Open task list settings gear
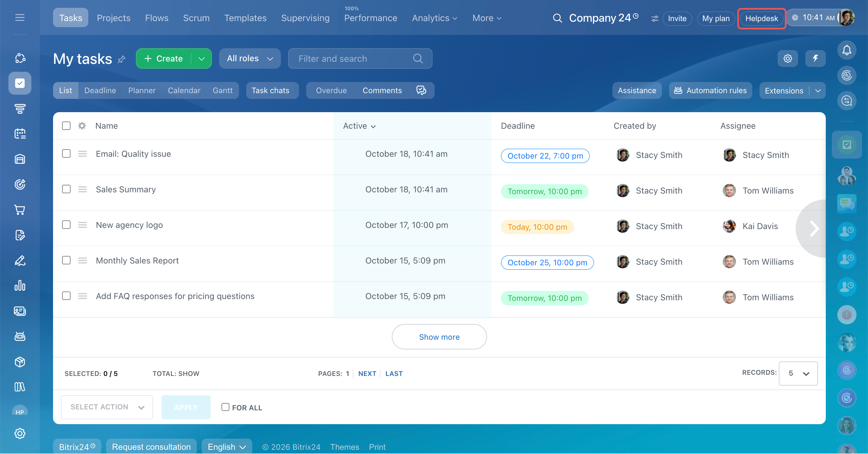Image resolution: width=868 pixels, height=454 pixels. pos(788,59)
